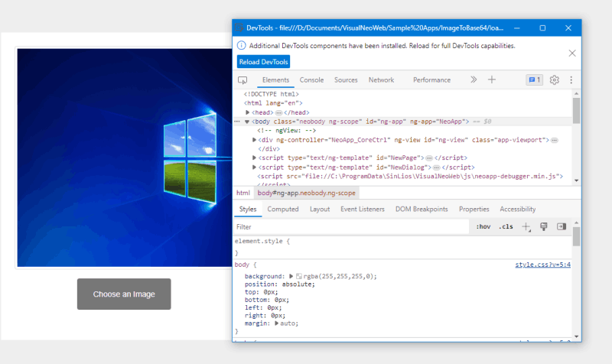Dismiss the DevTools notification banner
Screen dimensions: 612x364
click(571, 53)
